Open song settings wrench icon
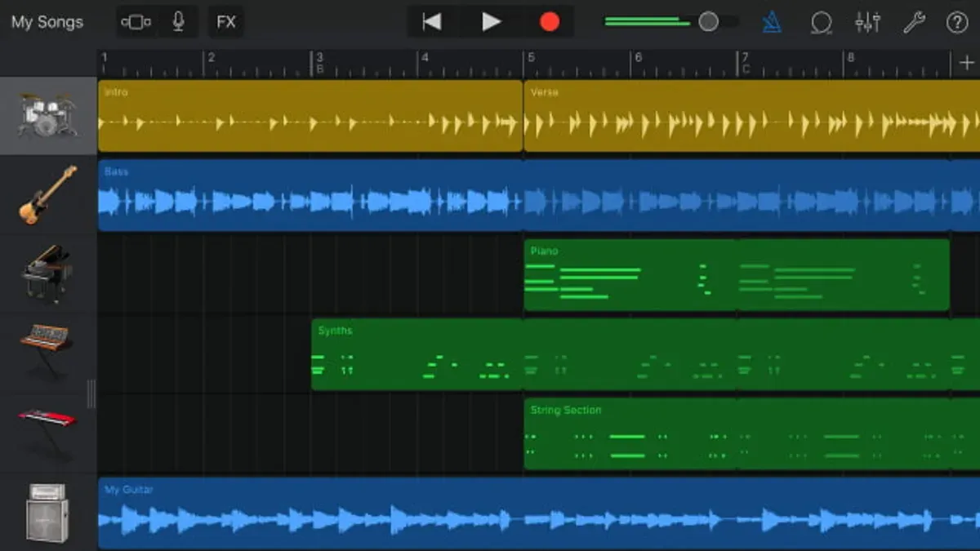Screen dimensions: 980x551 [914, 22]
